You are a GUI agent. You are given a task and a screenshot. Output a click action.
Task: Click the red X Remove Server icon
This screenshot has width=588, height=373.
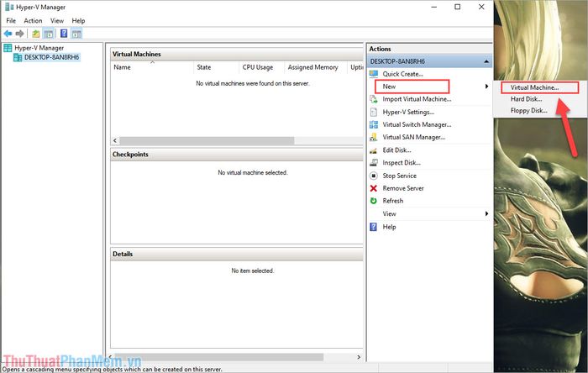[x=374, y=188]
